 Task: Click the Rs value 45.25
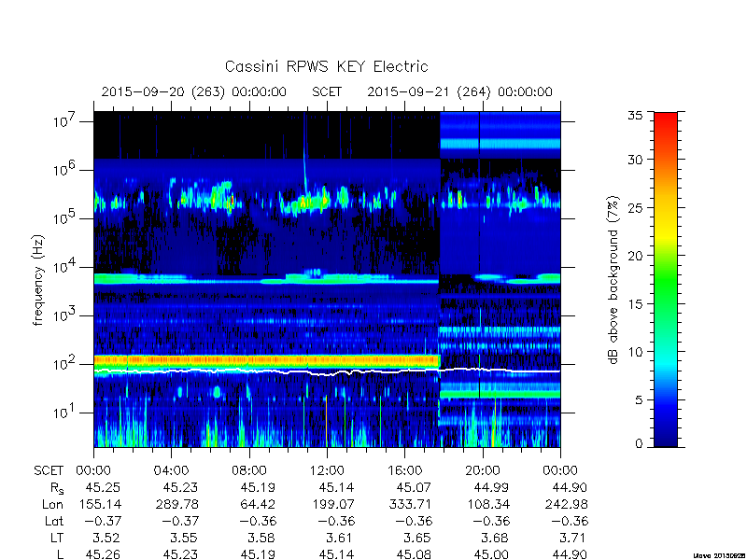click(x=103, y=487)
